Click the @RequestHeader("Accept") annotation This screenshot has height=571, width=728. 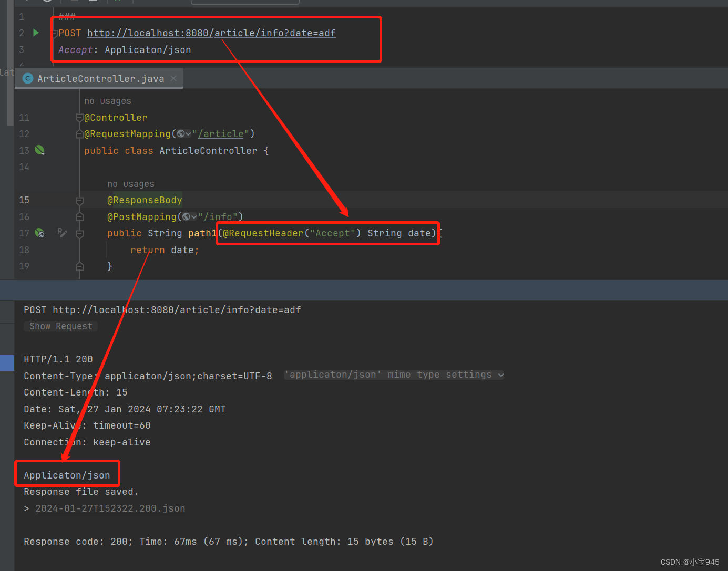click(292, 233)
